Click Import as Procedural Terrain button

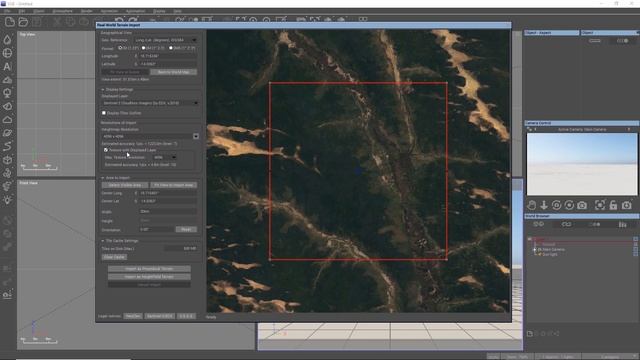149,269
